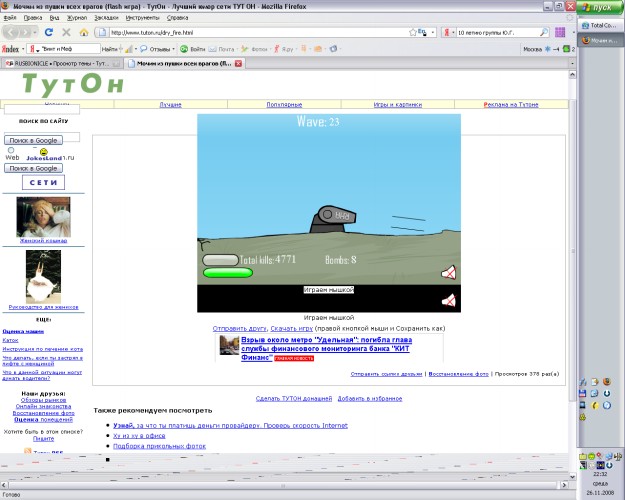Select the Web radio button

[x=11, y=150]
